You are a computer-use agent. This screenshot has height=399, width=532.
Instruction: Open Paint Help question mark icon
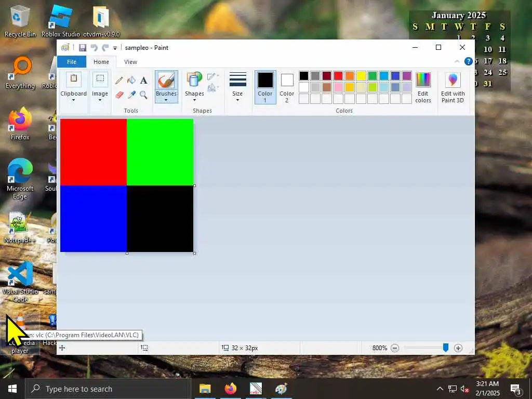coord(468,61)
